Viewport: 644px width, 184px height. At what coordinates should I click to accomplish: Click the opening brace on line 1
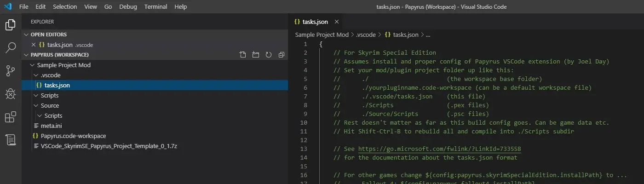[x=321, y=44]
